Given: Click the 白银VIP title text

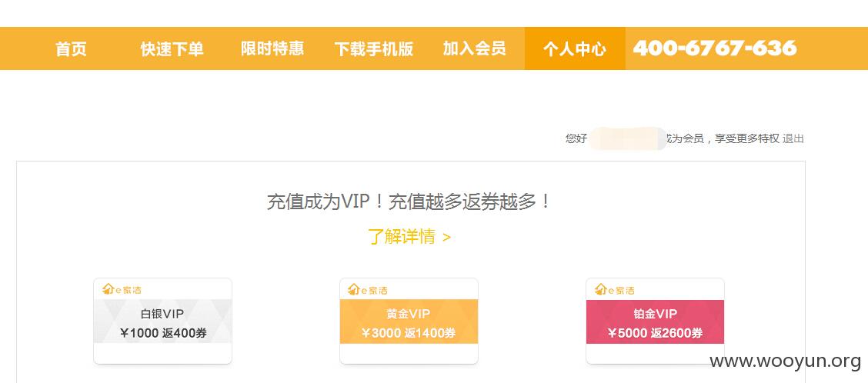Looking at the screenshot, I should click(162, 314).
